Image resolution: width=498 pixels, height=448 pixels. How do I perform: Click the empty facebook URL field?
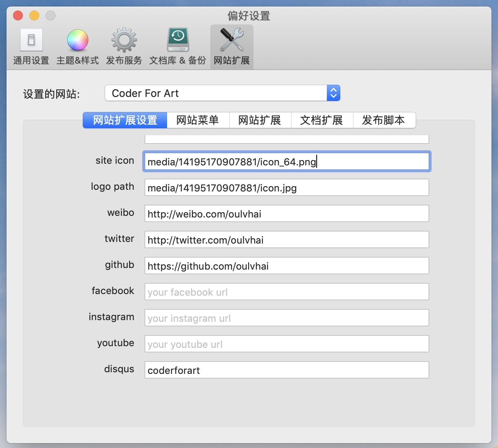[286, 292]
